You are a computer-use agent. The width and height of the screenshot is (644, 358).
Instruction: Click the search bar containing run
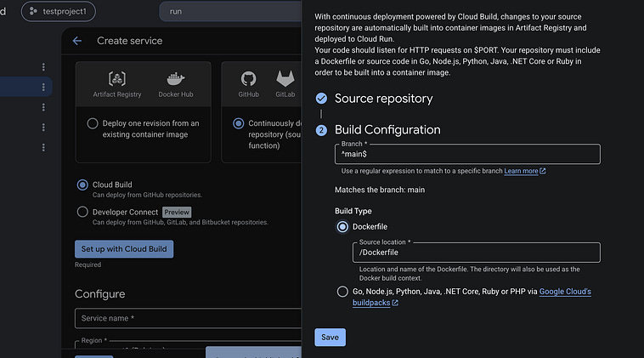coord(230,12)
